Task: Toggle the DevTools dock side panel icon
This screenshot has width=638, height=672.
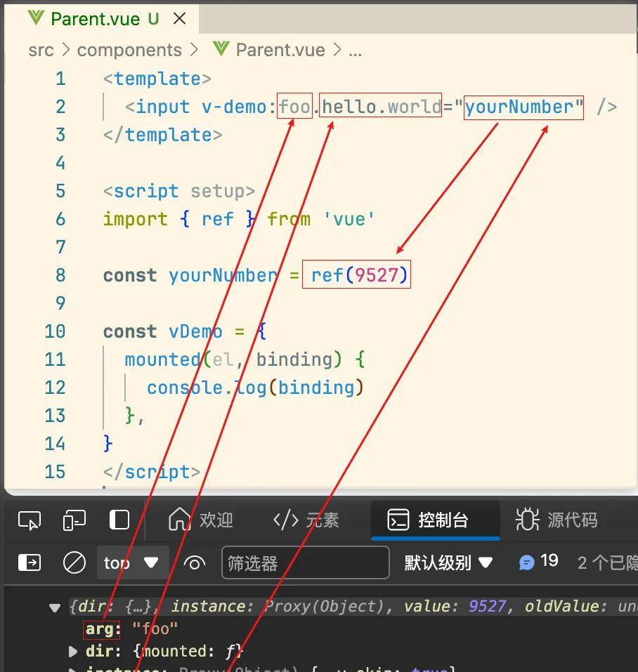Action: pos(119,520)
